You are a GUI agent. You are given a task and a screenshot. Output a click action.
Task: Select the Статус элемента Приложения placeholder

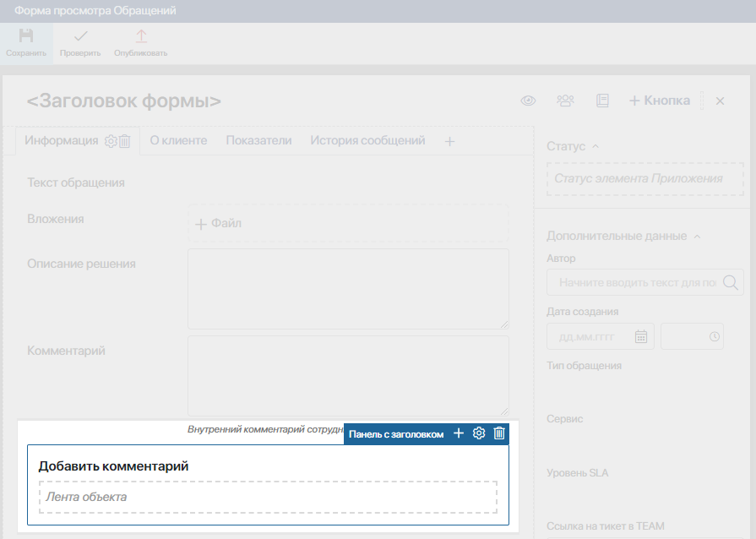(645, 179)
